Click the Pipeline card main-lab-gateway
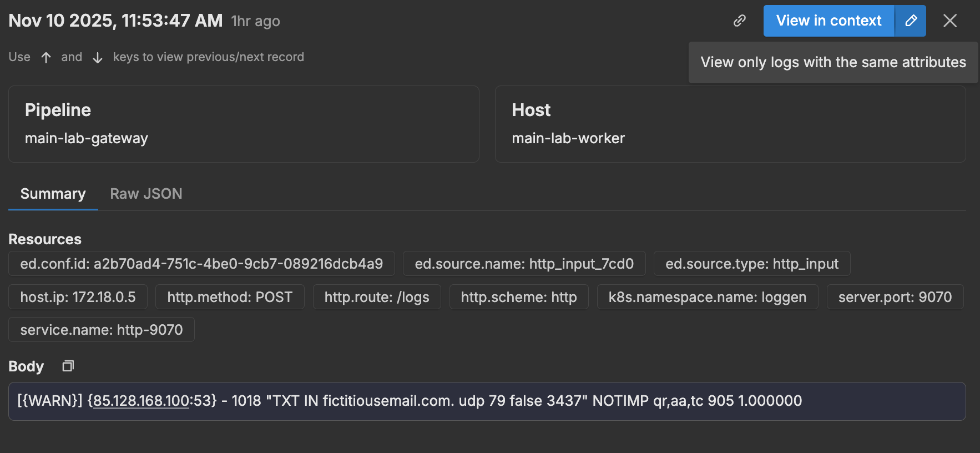 point(244,124)
